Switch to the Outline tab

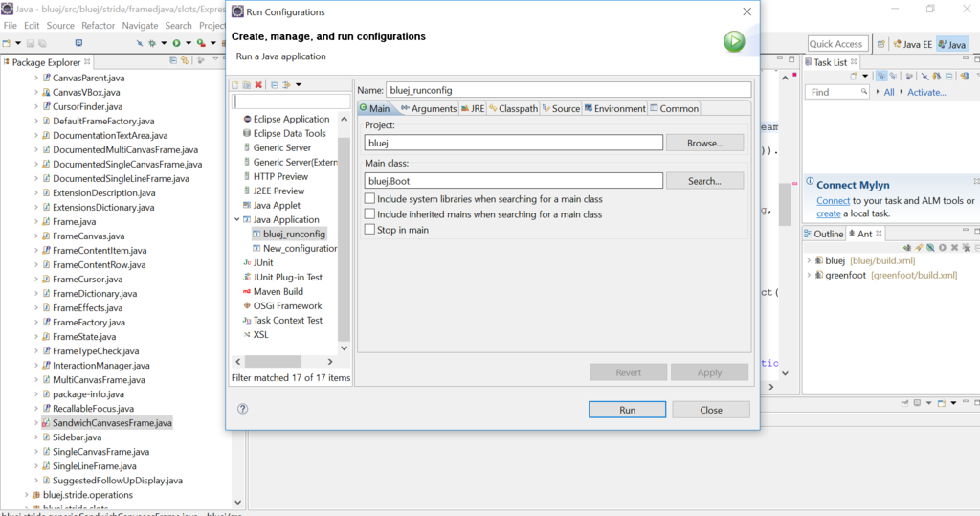coord(824,234)
